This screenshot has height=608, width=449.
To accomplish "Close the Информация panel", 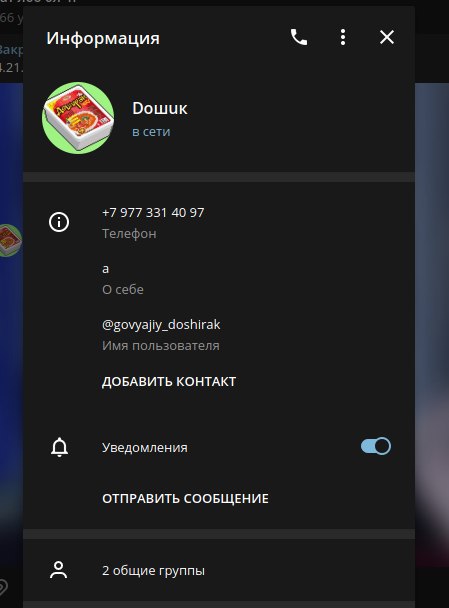I will [387, 37].
